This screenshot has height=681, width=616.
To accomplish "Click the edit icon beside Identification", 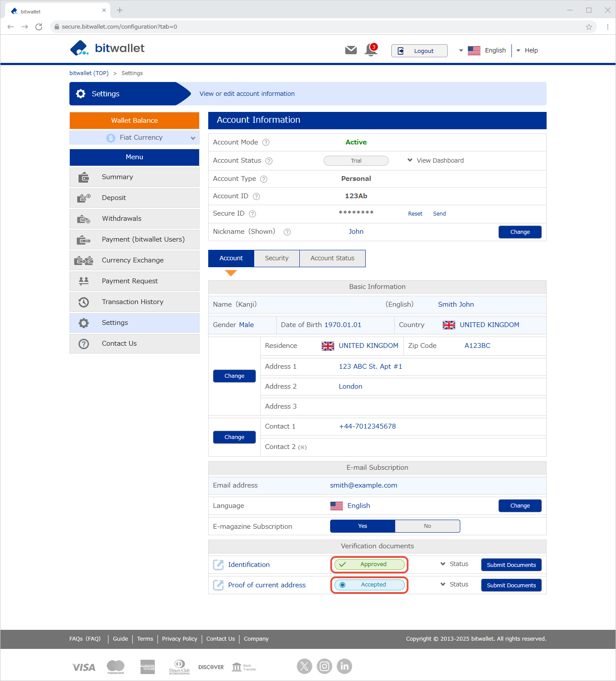I will (218, 565).
